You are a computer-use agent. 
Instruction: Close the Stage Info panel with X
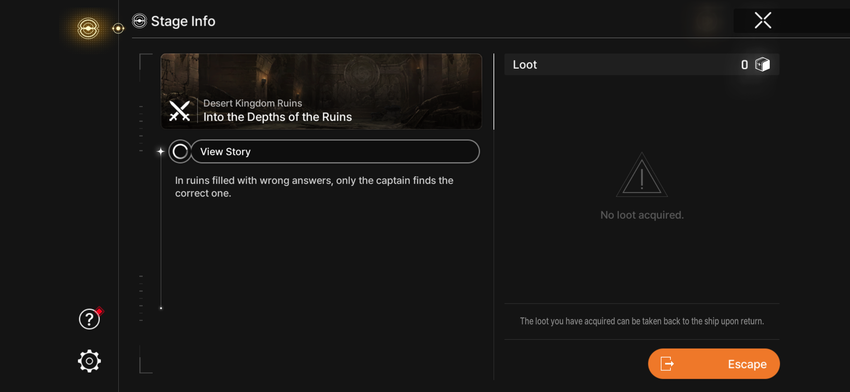click(x=763, y=21)
